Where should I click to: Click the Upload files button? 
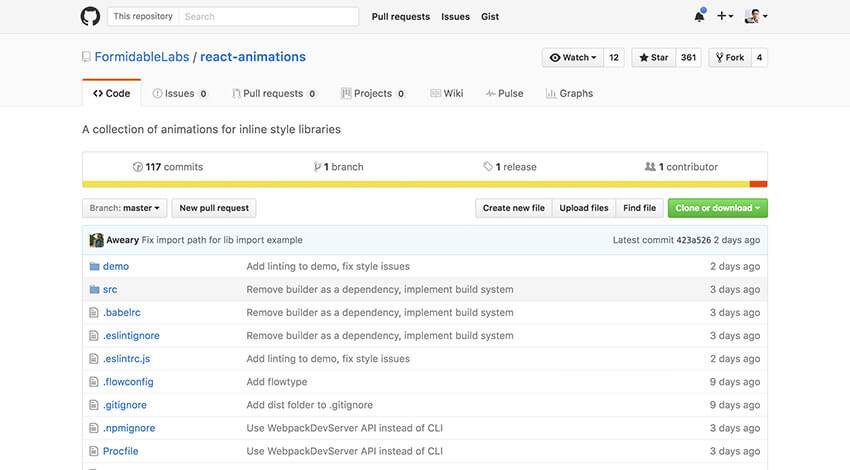click(x=584, y=208)
